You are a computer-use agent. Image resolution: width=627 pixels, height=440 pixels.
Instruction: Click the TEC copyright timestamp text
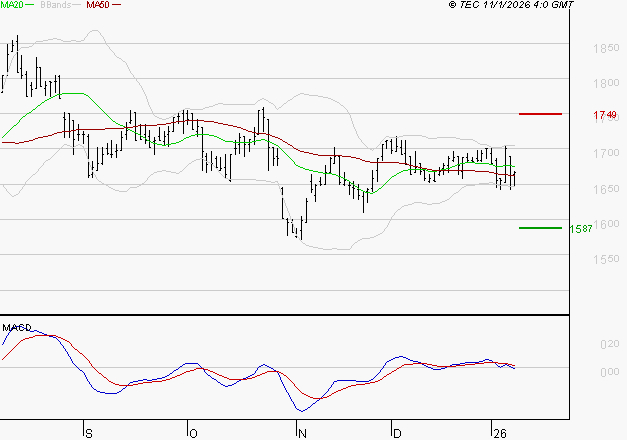click(511, 5)
